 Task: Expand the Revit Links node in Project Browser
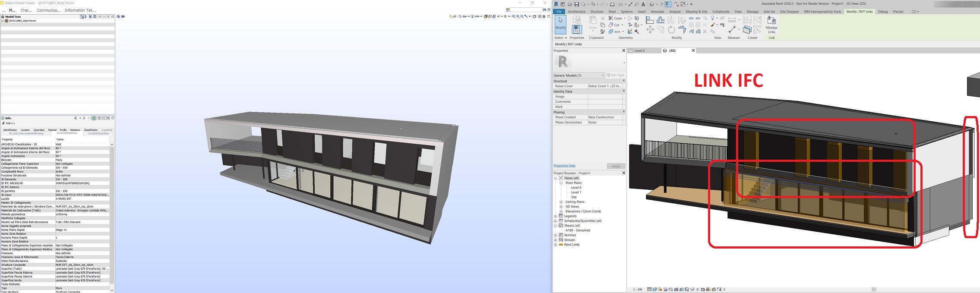(x=556, y=245)
